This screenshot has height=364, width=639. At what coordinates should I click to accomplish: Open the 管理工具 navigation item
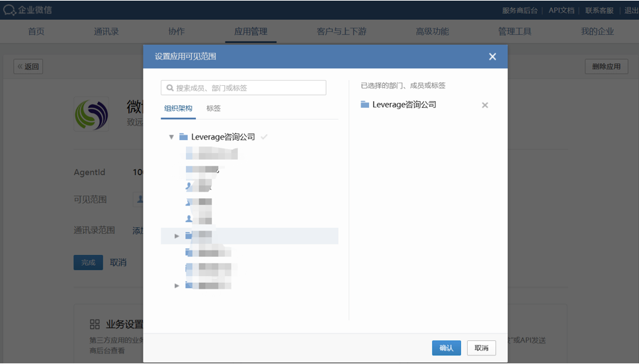[x=515, y=31]
